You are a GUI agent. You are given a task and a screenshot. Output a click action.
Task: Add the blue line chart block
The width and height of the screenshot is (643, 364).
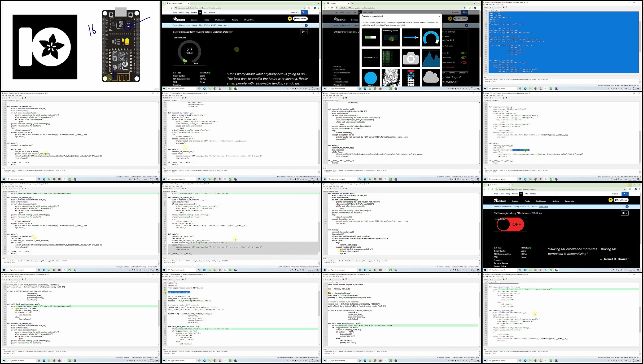coord(431,58)
